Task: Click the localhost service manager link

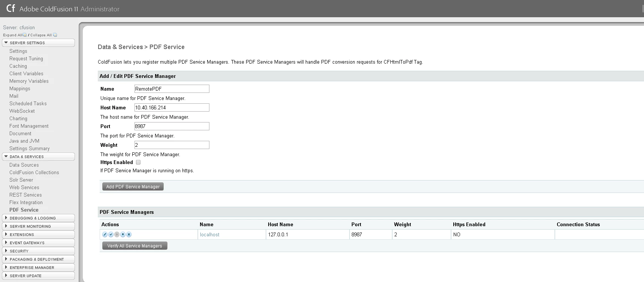Action: tap(210, 234)
